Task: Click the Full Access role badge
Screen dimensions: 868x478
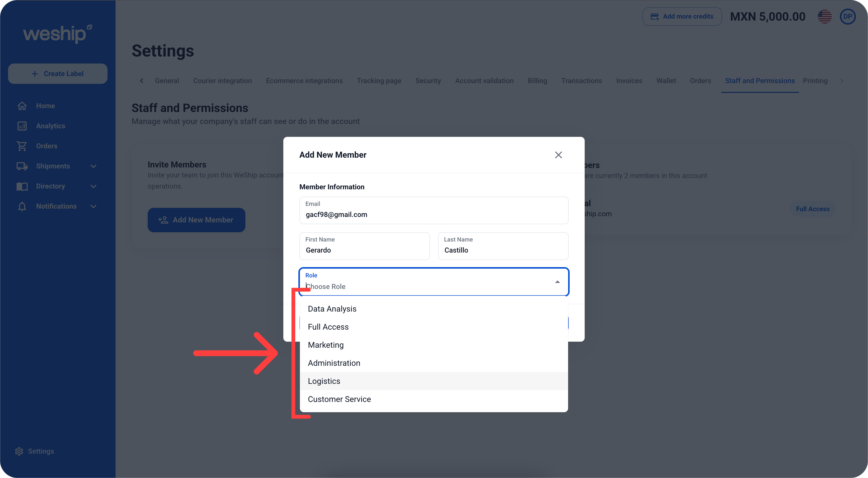Action: click(812, 209)
